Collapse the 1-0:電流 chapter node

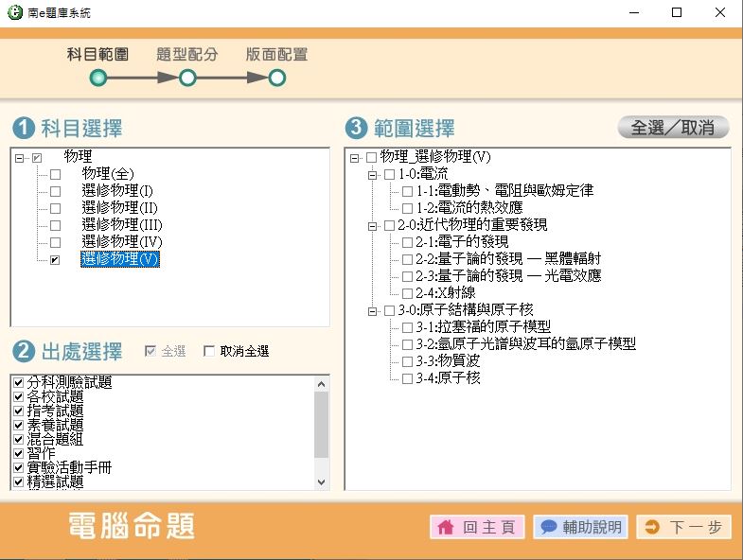pos(373,175)
